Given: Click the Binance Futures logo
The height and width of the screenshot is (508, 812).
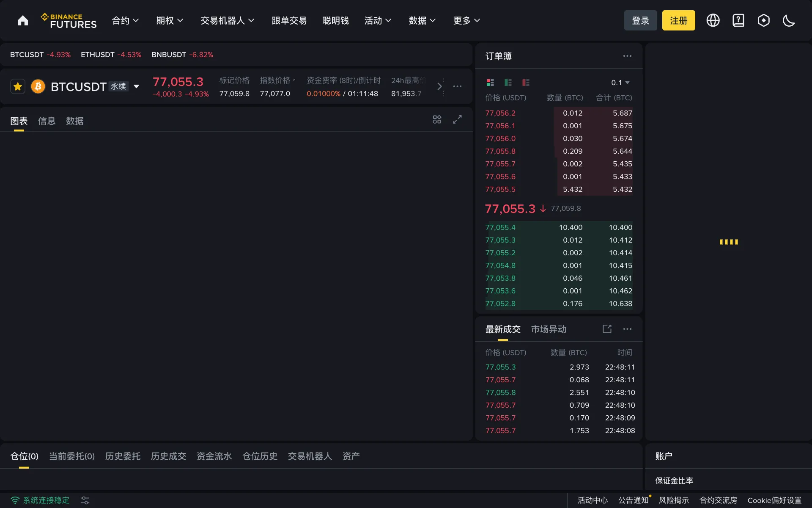Looking at the screenshot, I should coord(69,21).
